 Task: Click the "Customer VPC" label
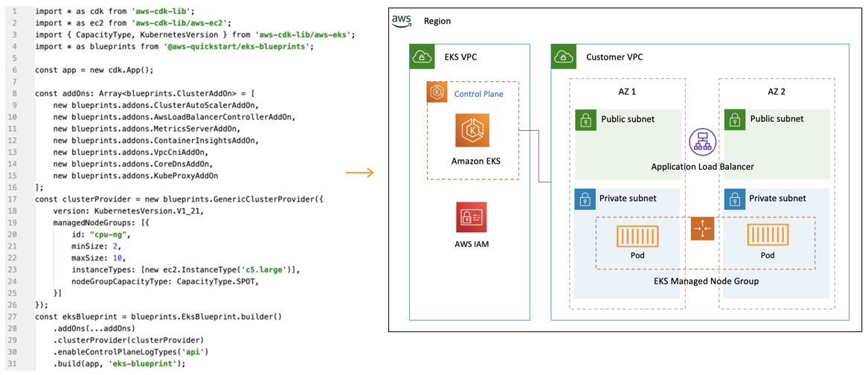[614, 57]
